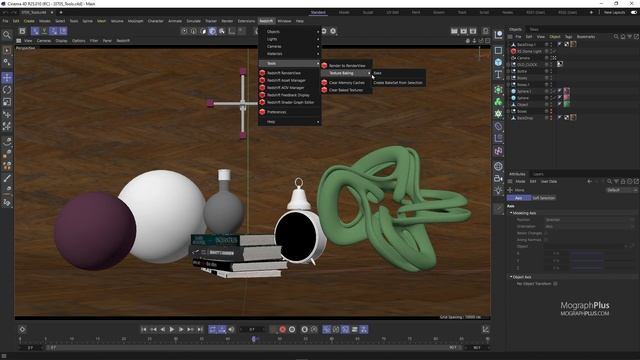
Task: Open the Redshift menu in the viewport bar
Action: pyautogui.click(x=123, y=41)
